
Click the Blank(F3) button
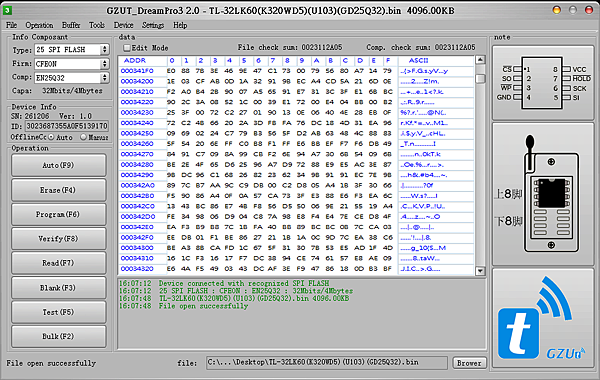tap(59, 288)
